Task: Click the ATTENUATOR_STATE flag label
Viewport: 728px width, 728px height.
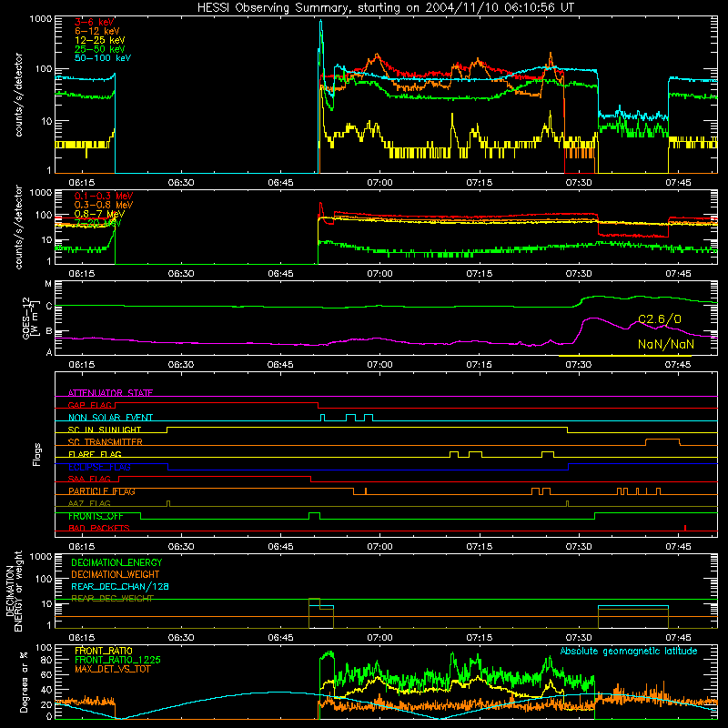Action: pos(110,393)
